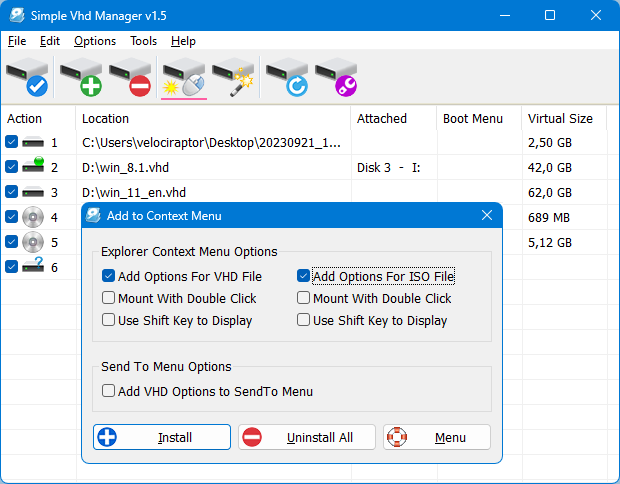
Task: Click the Menu button with lifebuoy
Action: 437,437
